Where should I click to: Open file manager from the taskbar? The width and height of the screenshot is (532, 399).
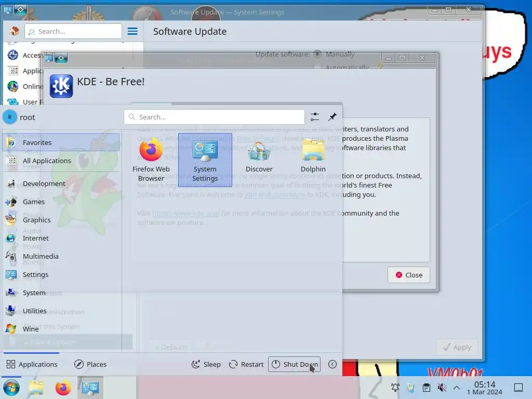point(36,388)
